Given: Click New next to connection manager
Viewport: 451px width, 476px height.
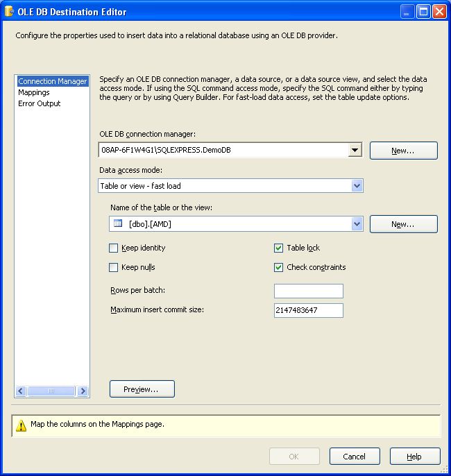Looking at the screenshot, I should tap(403, 151).
